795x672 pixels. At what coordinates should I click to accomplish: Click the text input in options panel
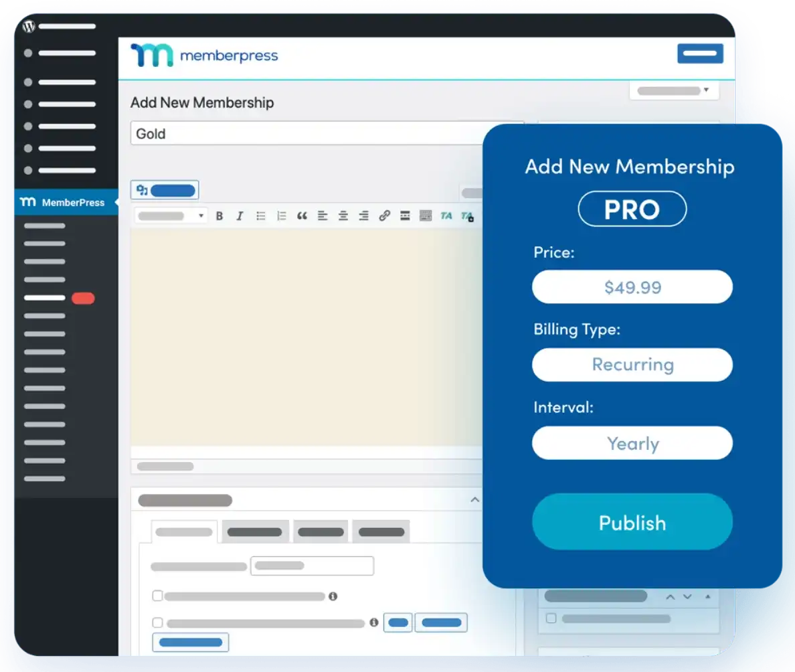pos(313,566)
